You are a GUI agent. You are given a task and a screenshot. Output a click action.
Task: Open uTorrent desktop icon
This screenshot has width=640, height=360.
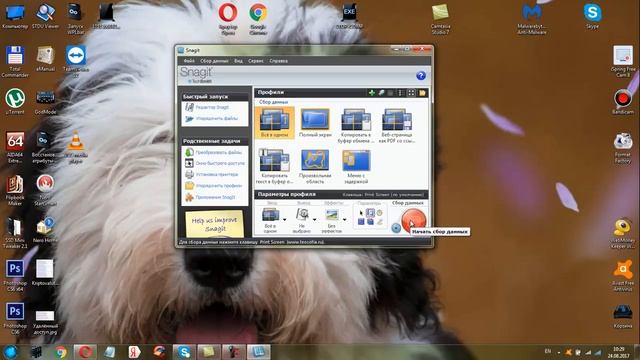[15, 102]
